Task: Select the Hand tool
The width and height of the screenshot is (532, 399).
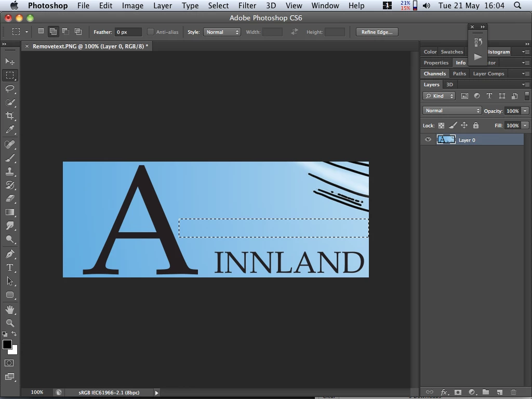Action: pos(10,310)
